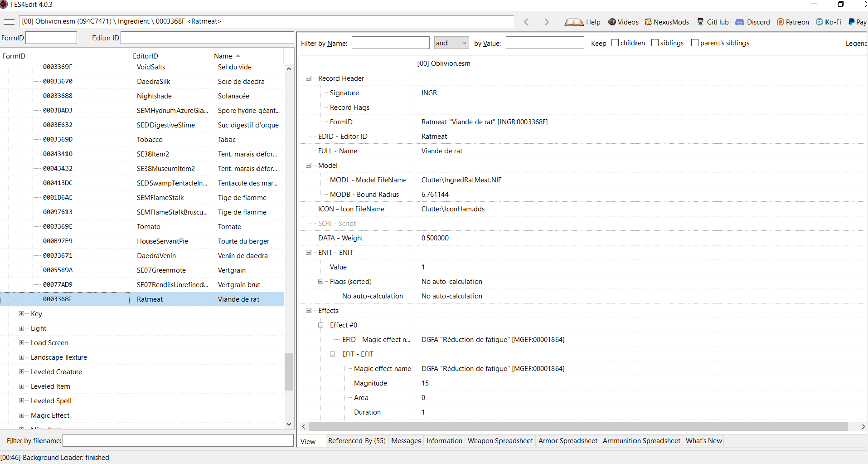This screenshot has height=464, width=868.
Task: Expand the Load Screen group
Action: click(21, 342)
